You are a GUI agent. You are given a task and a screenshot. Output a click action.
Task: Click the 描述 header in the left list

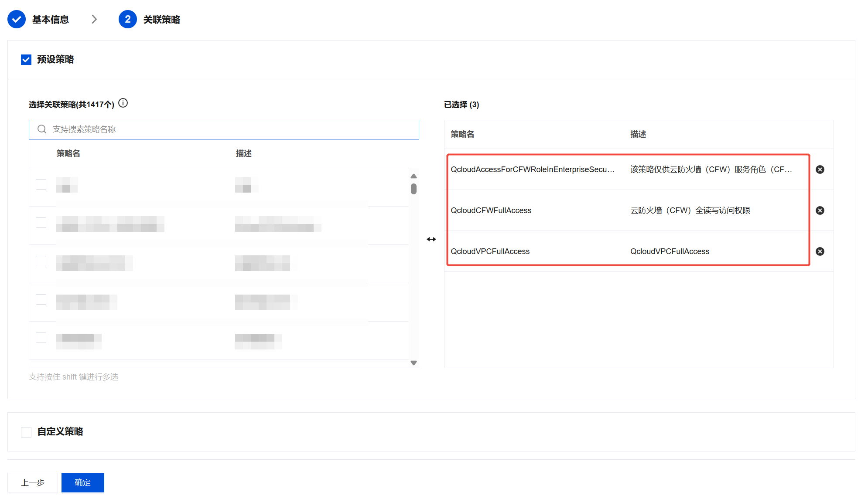coord(244,153)
